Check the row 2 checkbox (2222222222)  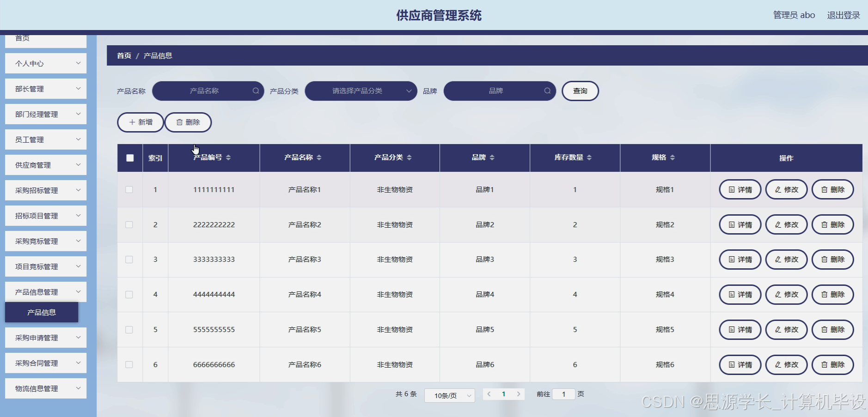pyautogui.click(x=129, y=225)
